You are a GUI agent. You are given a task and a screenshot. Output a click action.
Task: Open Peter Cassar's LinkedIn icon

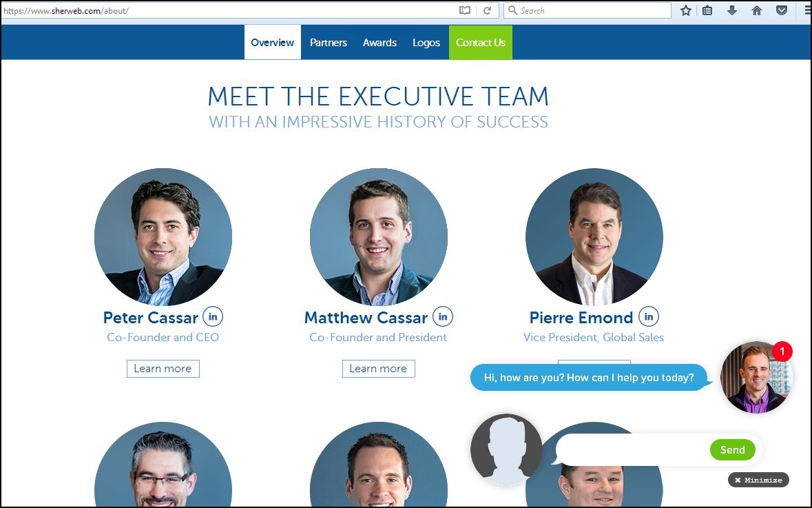pos(213,316)
